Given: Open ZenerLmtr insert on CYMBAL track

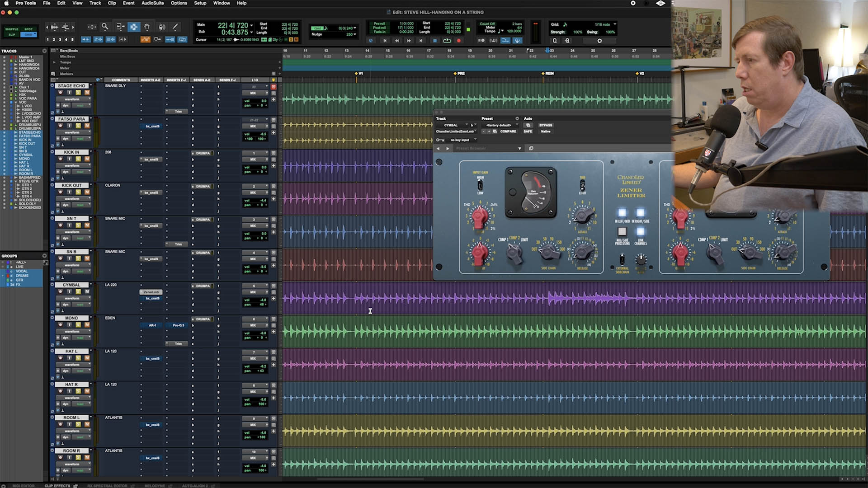Looking at the screenshot, I should [x=151, y=292].
